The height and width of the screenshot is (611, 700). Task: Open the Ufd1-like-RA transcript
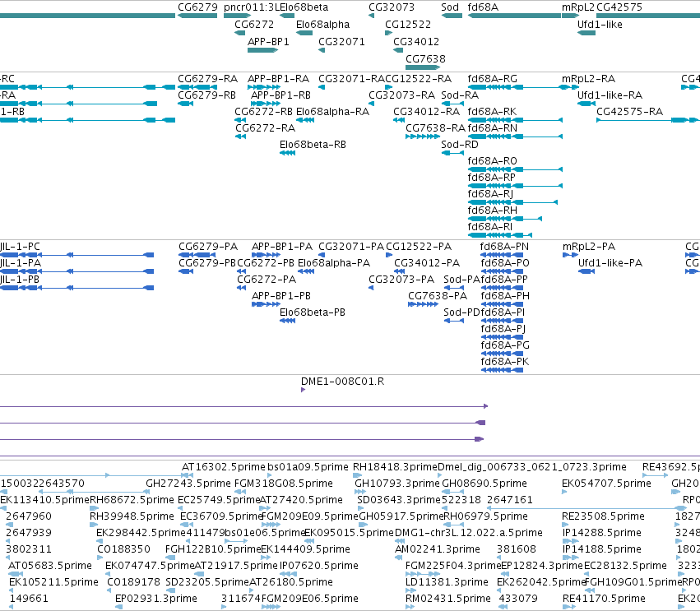586,104
